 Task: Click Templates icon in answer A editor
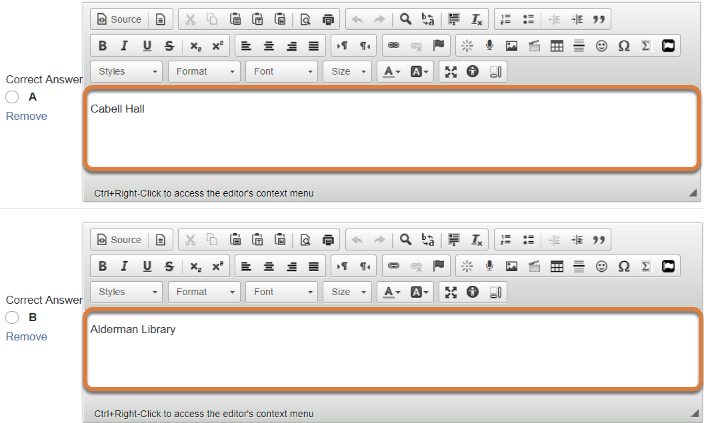(x=161, y=19)
